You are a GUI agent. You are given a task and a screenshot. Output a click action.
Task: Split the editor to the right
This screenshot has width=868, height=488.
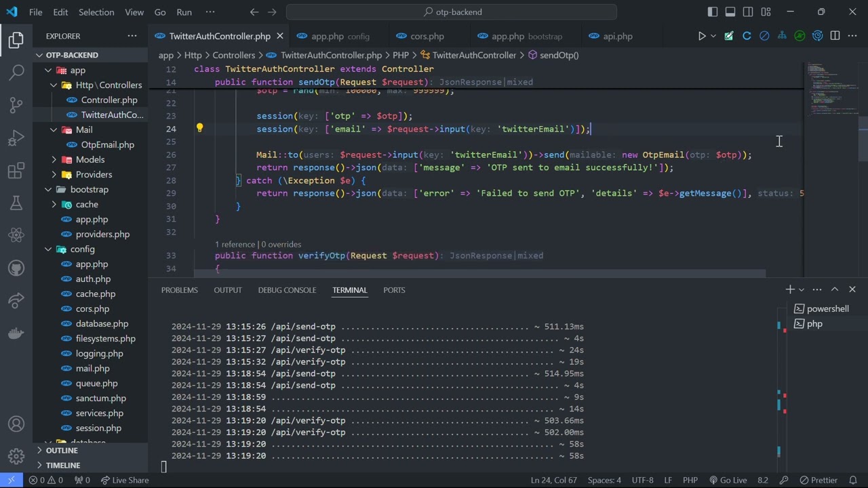point(835,36)
